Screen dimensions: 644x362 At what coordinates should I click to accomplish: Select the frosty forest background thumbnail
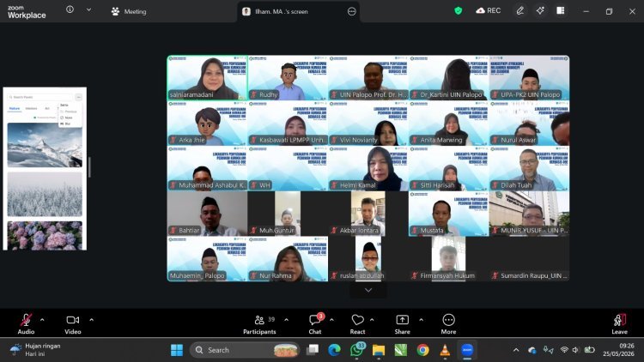tap(45, 194)
